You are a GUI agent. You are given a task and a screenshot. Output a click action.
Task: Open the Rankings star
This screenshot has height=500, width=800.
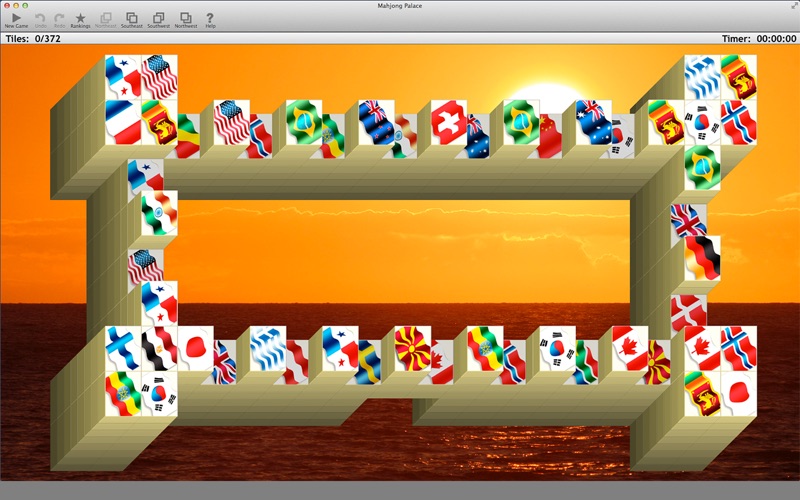[x=80, y=20]
